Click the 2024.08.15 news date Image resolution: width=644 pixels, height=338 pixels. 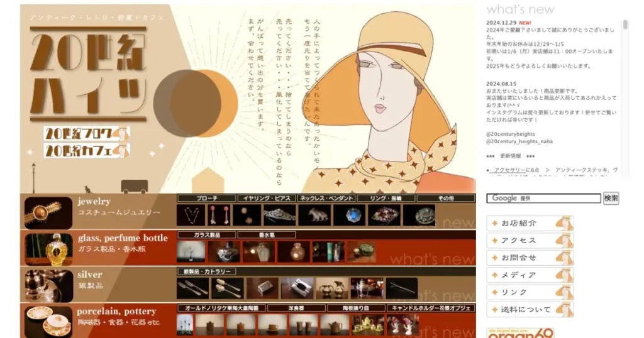click(501, 84)
